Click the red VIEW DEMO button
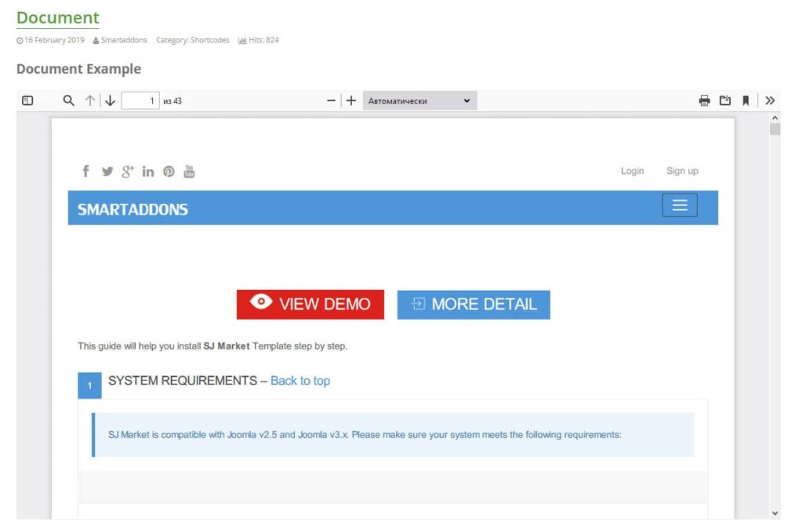The width and height of the screenshot is (803, 532). coord(311,304)
